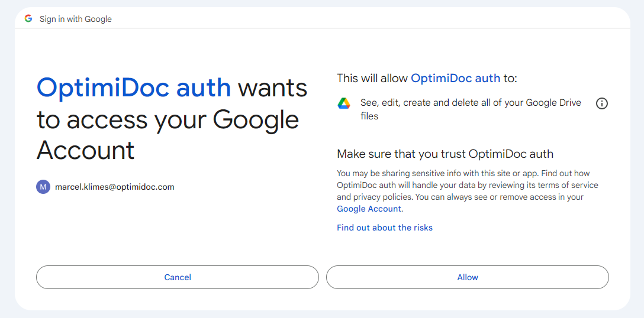Open Find out about the risks

point(384,228)
